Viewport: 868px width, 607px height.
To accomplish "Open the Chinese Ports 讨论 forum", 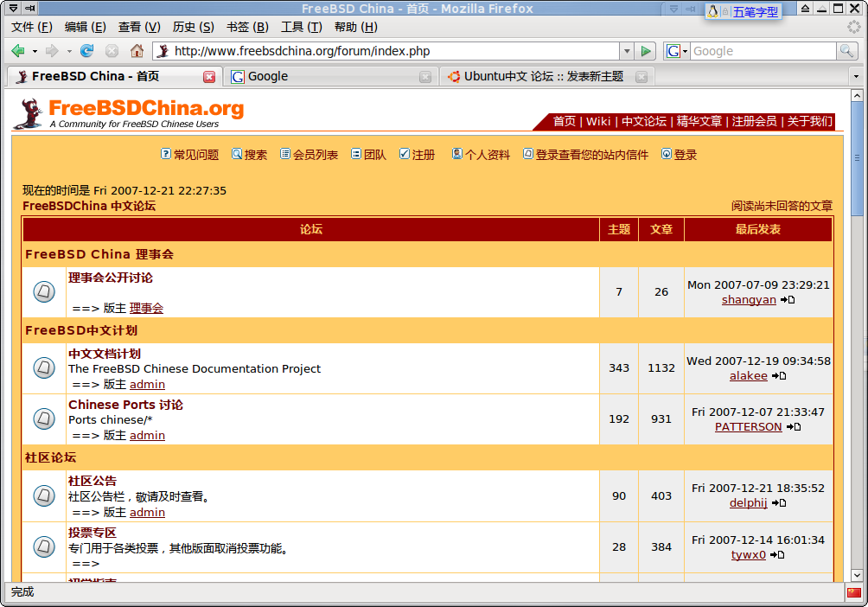I will (125, 405).
